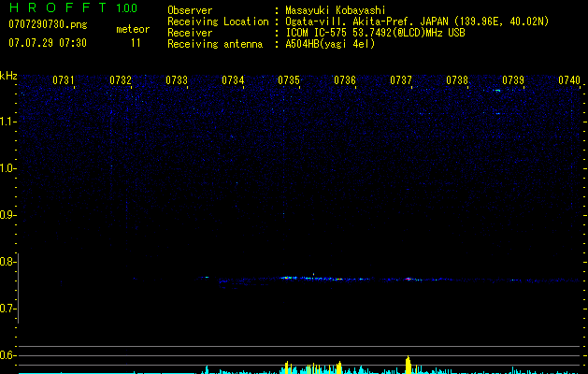The width and height of the screenshot is (588, 374).
Task: Click the 0738 time axis marker
Action: tap(457, 80)
